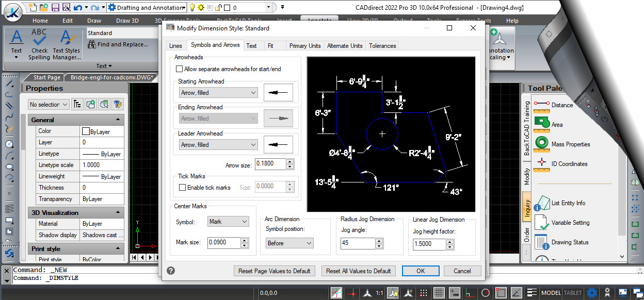Click Reset All Values to Default

coord(359,271)
